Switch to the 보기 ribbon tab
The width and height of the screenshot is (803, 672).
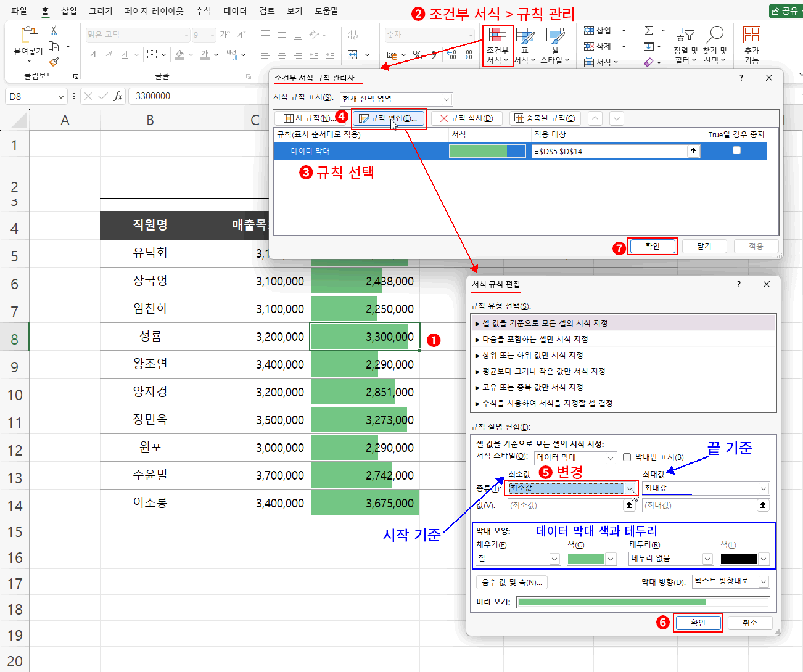pos(295,11)
